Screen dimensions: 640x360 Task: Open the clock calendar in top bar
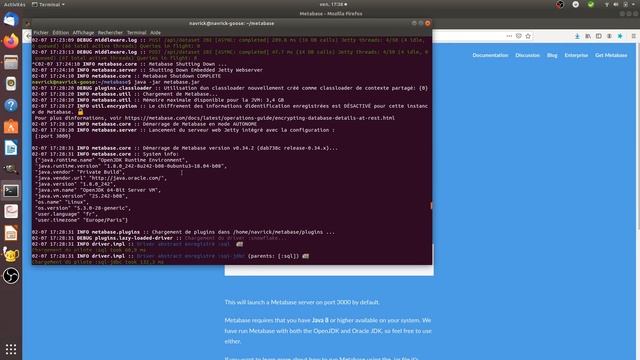(x=333, y=4)
